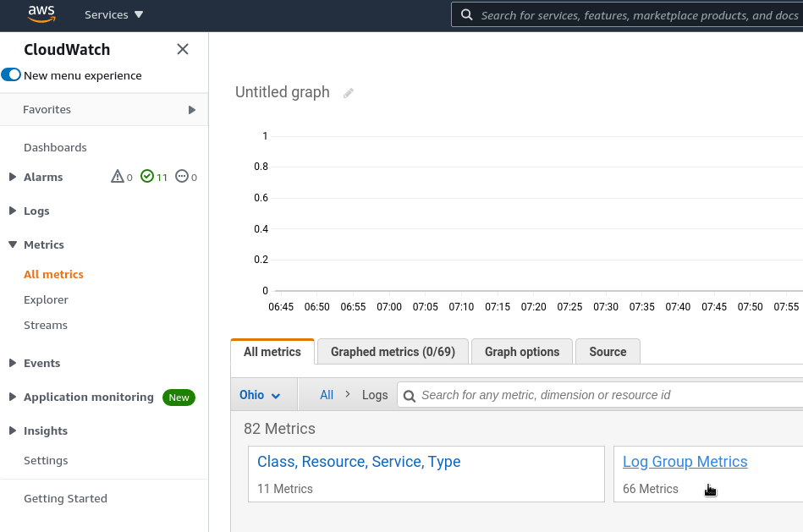Collapse the Metrics section

click(x=13, y=244)
